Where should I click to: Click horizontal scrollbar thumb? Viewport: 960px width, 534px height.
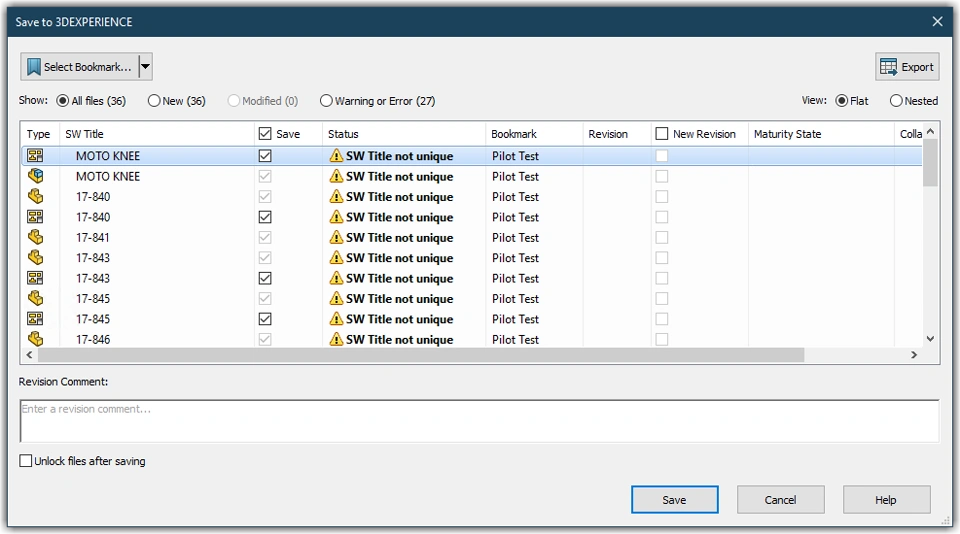click(x=421, y=355)
